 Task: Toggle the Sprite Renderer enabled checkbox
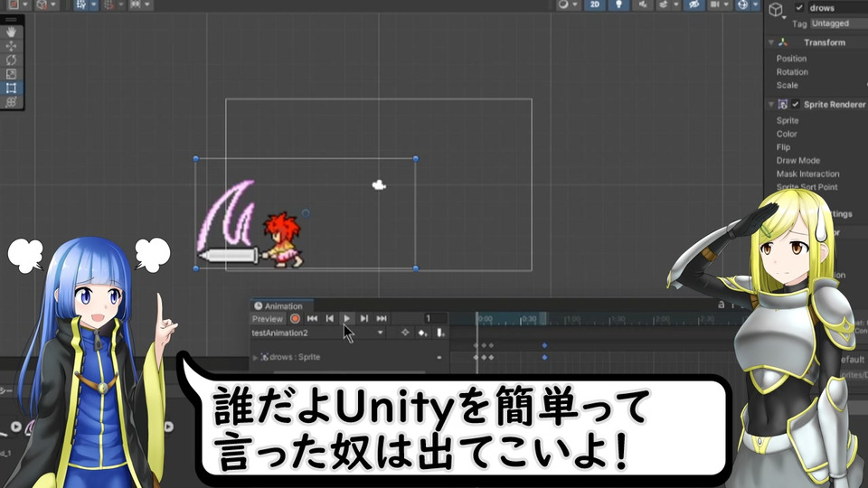tap(796, 104)
